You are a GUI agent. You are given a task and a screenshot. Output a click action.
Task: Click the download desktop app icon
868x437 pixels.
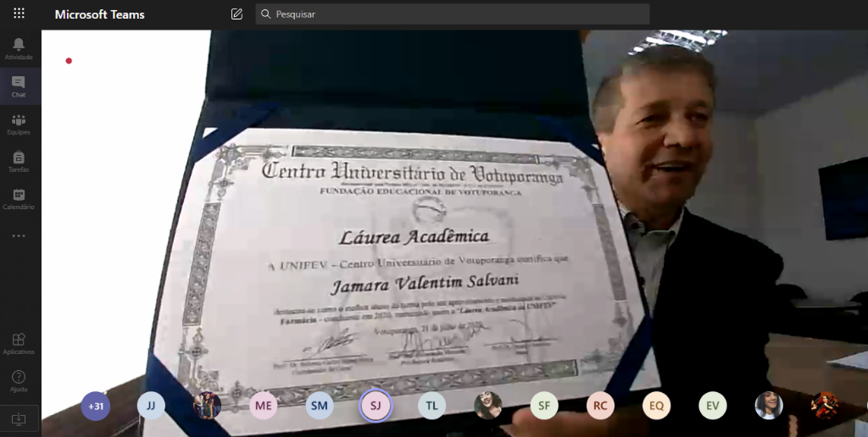pyautogui.click(x=19, y=418)
